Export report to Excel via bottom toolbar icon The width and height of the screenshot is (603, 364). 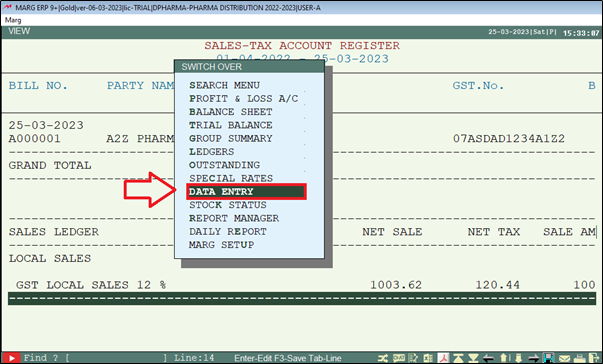coord(428,358)
